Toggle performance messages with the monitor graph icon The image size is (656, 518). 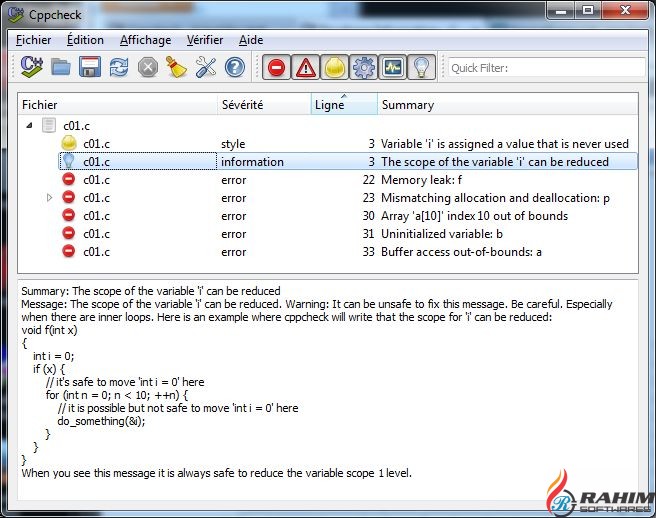pos(392,67)
